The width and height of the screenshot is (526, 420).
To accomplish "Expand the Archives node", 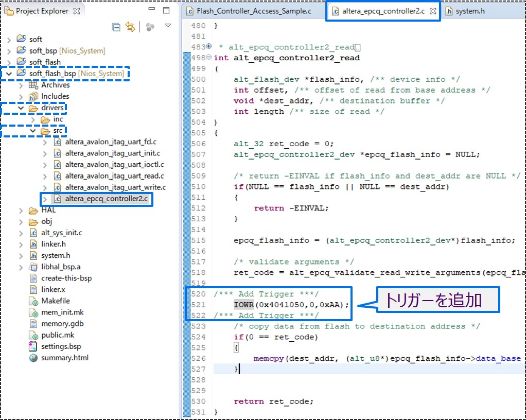I will click(21, 85).
